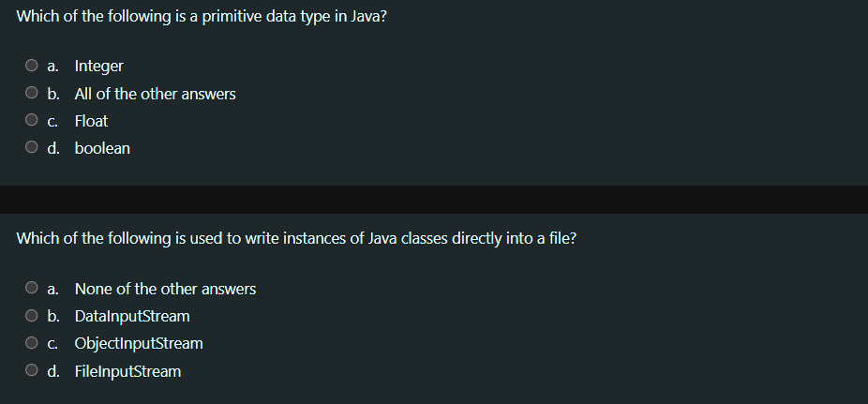Select the radio button for Integer
Viewport: 868px width, 404px height.
pyautogui.click(x=32, y=66)
